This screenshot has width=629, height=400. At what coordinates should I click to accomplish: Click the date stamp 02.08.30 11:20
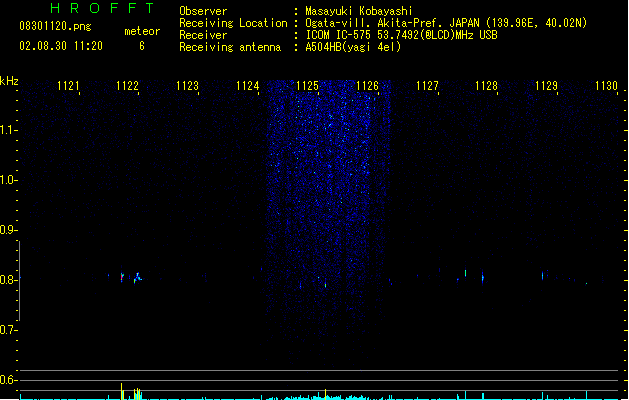[61, 46]
